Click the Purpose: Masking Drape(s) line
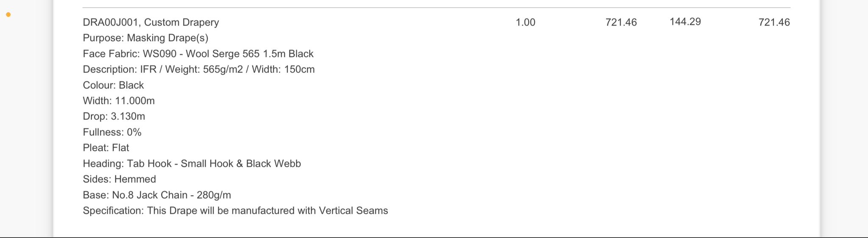The width and height of the screenshot is (868, 238). (145, 38)
